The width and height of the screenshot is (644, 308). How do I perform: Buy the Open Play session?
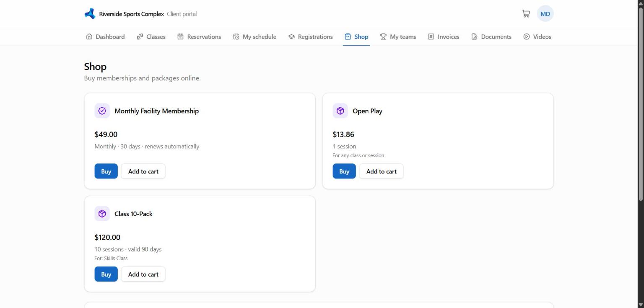[344, 171]
